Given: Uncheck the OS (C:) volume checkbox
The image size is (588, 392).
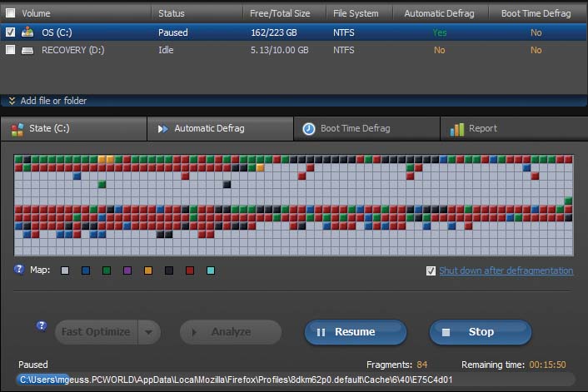Looking at the screenshot, I should (10, 32).
